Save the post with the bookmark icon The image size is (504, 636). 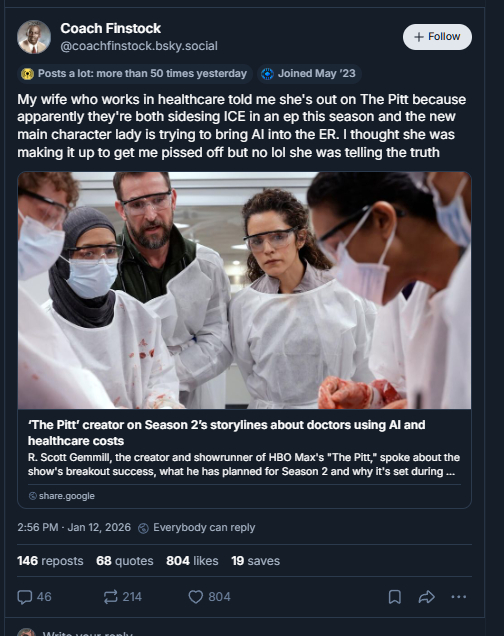tap(395, 597)
